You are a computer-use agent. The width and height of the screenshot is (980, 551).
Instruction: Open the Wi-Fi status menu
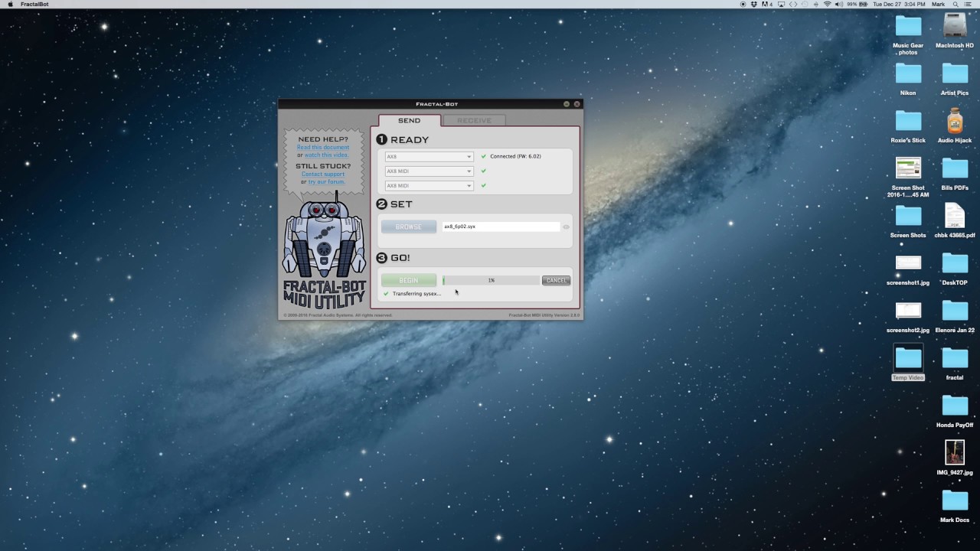point(827,4)
